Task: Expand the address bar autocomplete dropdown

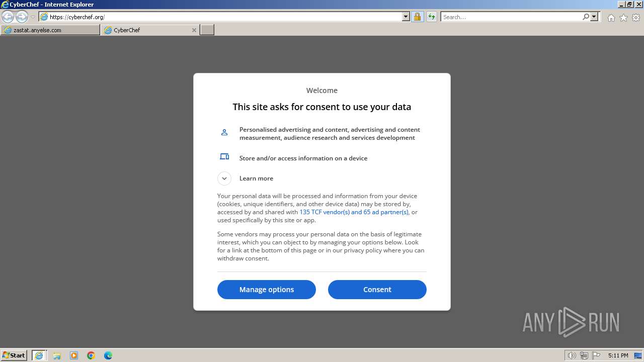Action: coord(406,17)
